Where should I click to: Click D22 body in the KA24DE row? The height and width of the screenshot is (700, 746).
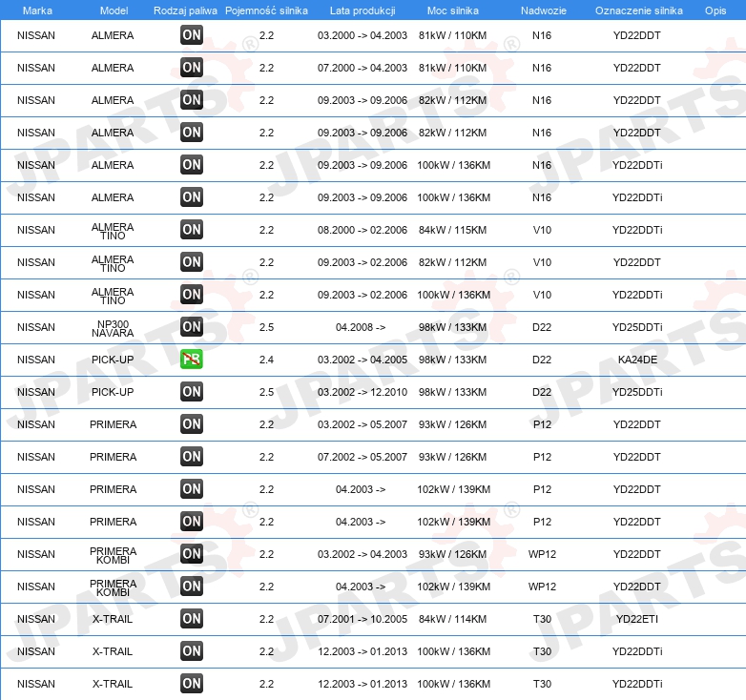point(542,360)
